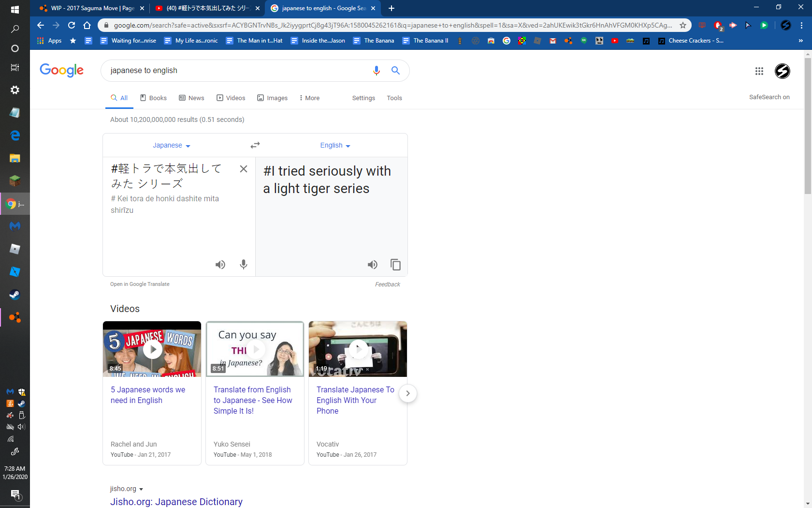Click Open in Google Translate link
The height and width of the screenshot is (508, 812).
140,284
